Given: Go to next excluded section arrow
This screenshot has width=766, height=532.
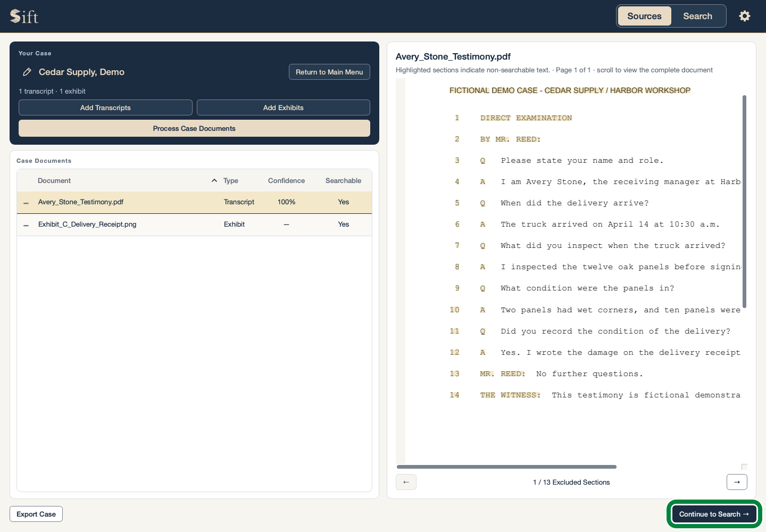Looking at the screenshot, I should pyautogui.click(x=737, y=482).
